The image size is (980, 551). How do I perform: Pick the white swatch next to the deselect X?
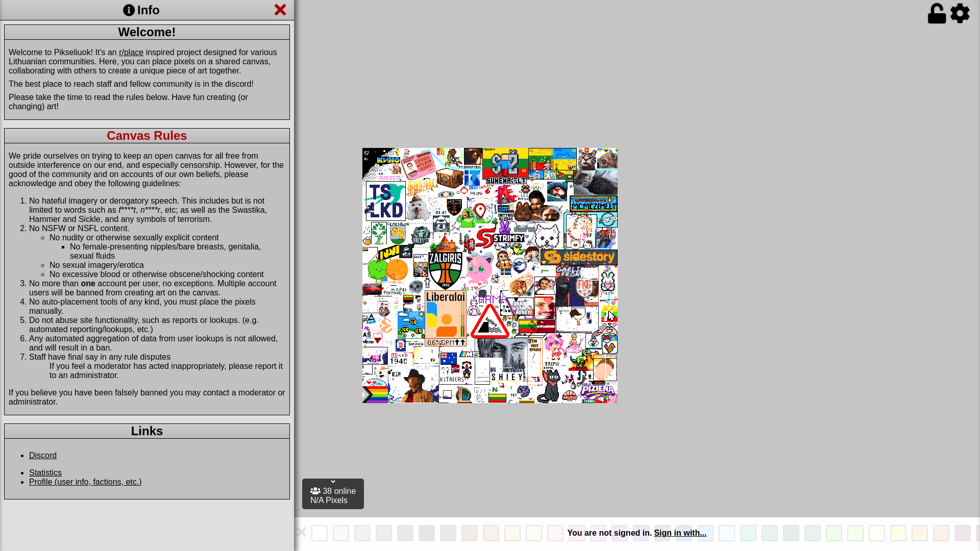(320, 533)
